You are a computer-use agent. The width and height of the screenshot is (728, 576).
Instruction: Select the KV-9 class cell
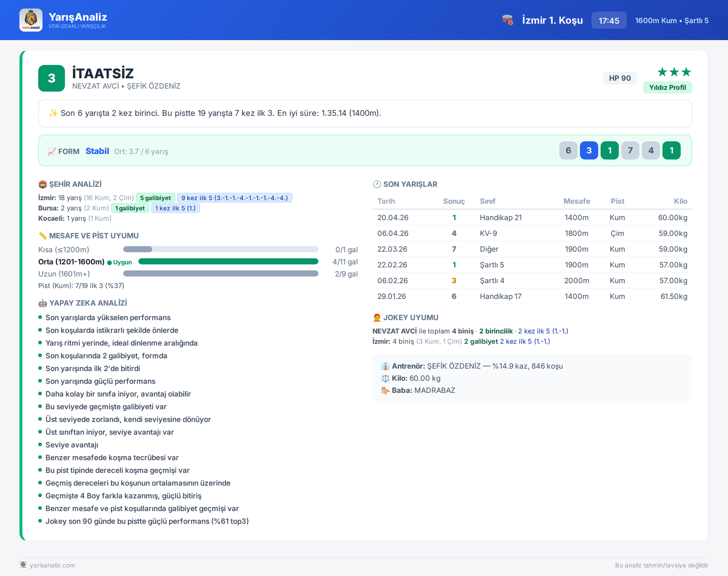click(x=488, y=233)
